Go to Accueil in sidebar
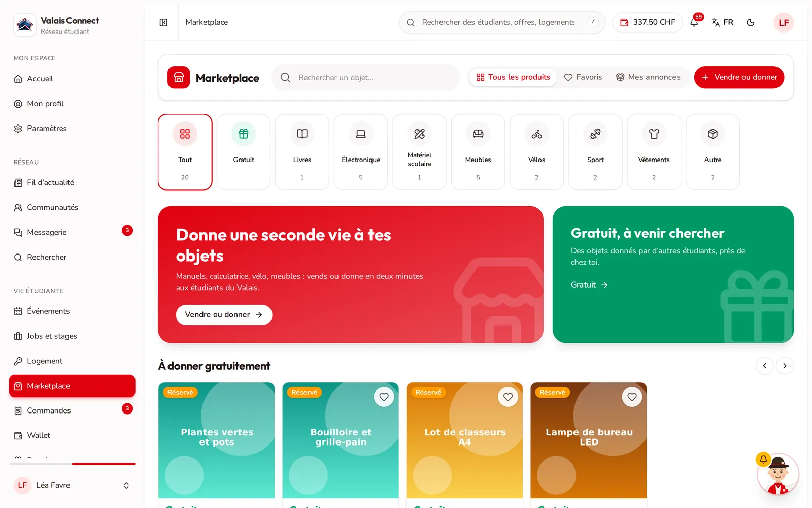812x508 pixels. (x=72, y=79)
